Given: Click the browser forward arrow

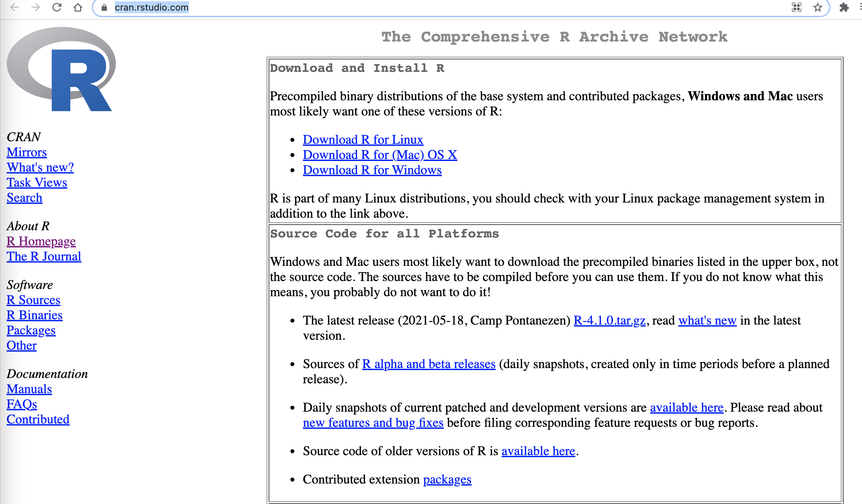Looking at the screenshot, I should coord(36,7).
